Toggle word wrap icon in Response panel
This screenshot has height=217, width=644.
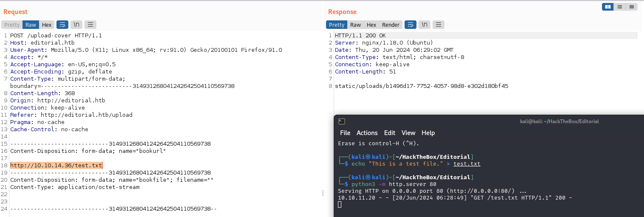click(411, 25)
